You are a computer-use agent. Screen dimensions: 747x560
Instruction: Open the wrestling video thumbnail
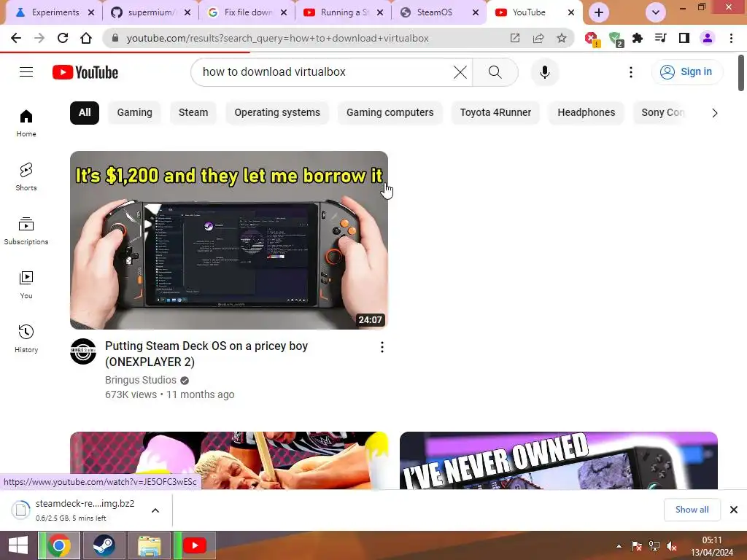pyautogui.click(x=228, y=461)
